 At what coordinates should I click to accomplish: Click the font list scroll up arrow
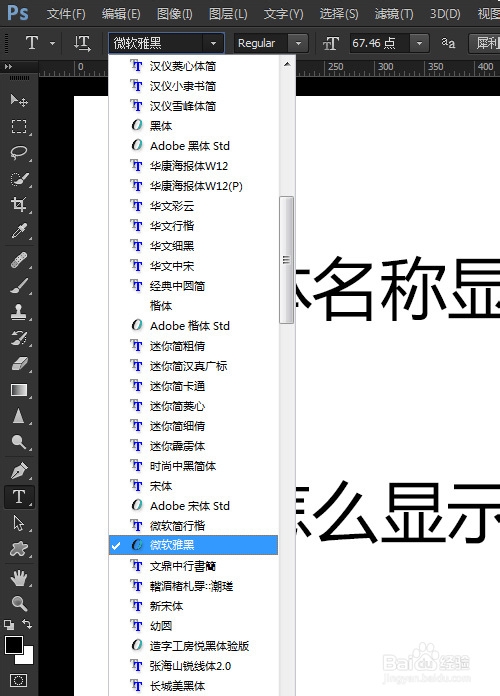[287, 64]
